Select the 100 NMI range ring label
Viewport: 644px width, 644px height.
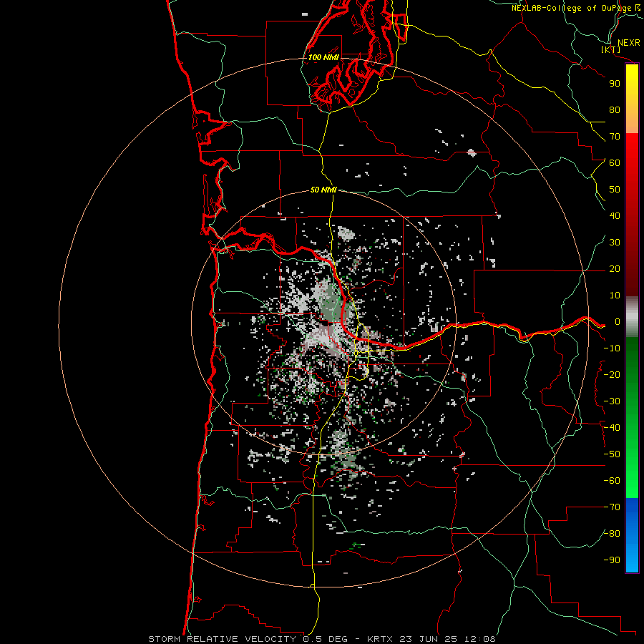pos(323,57)
